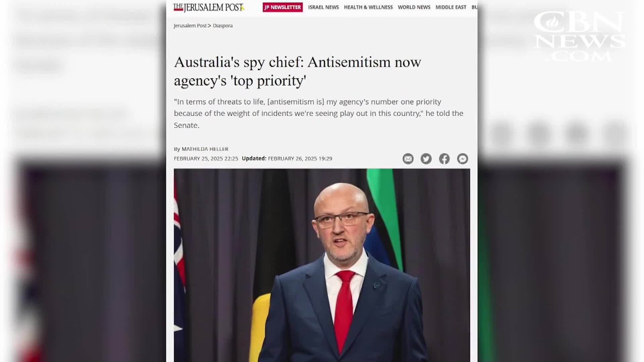The image size is (644, 362).
Task: Open the JP Newsletter button
Action: [x=282, y=7]
